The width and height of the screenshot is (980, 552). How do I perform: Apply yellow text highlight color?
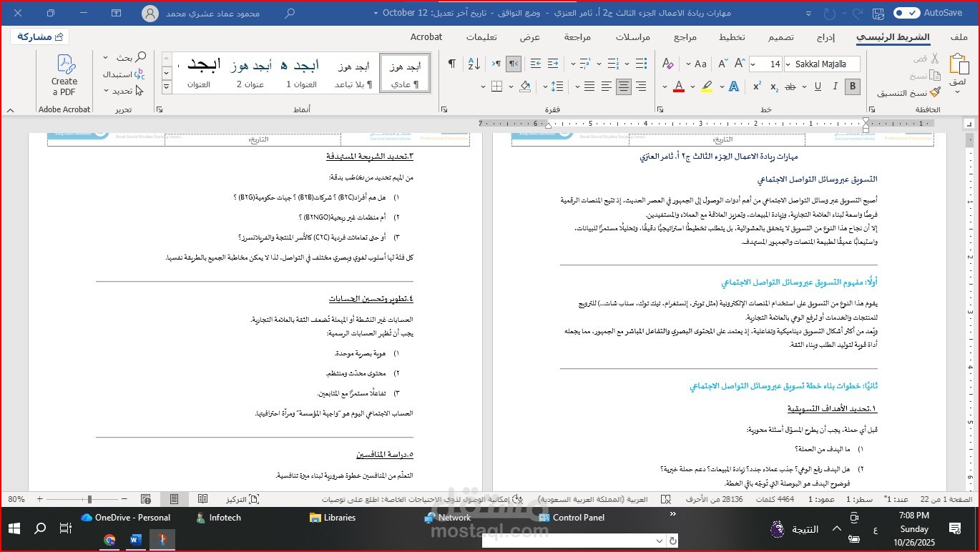(707, 87)
